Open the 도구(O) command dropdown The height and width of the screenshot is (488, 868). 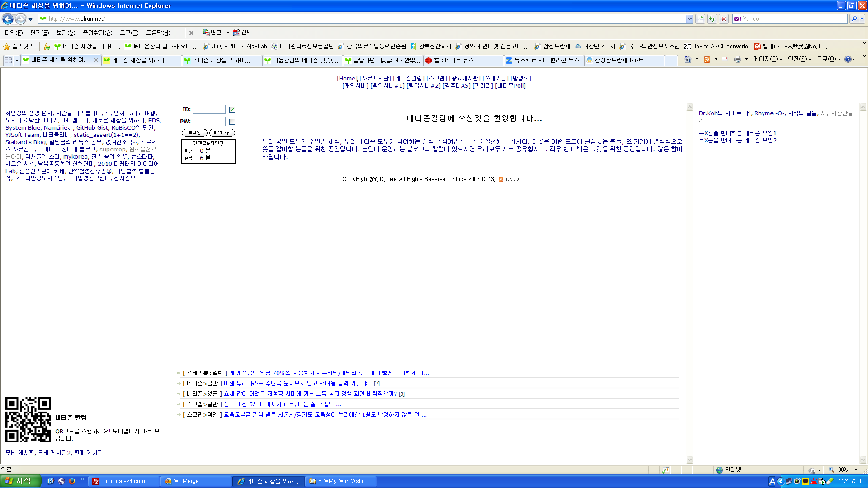(x=829, y=59)
